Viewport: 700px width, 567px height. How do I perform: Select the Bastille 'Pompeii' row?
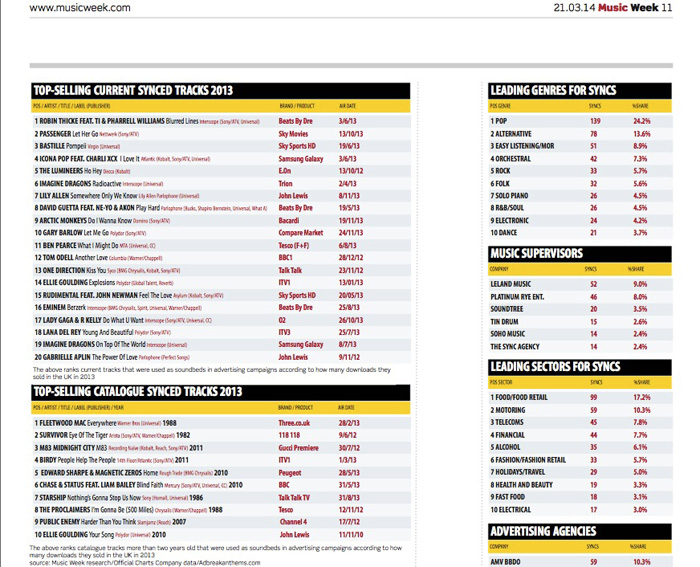coord(221,146)
